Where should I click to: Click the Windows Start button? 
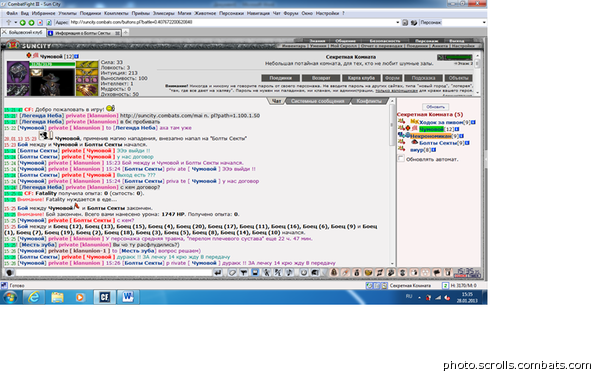(x=10, y=297)
